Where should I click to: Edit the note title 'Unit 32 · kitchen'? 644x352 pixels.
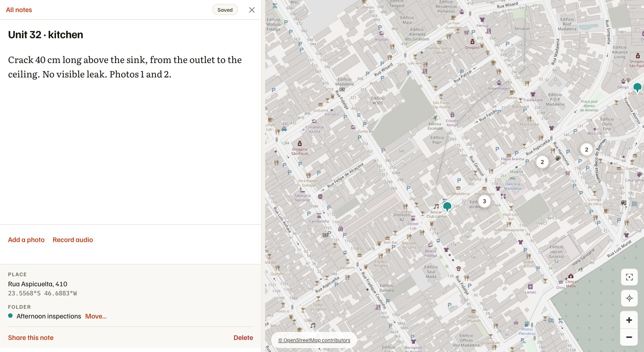pos(46,35)
